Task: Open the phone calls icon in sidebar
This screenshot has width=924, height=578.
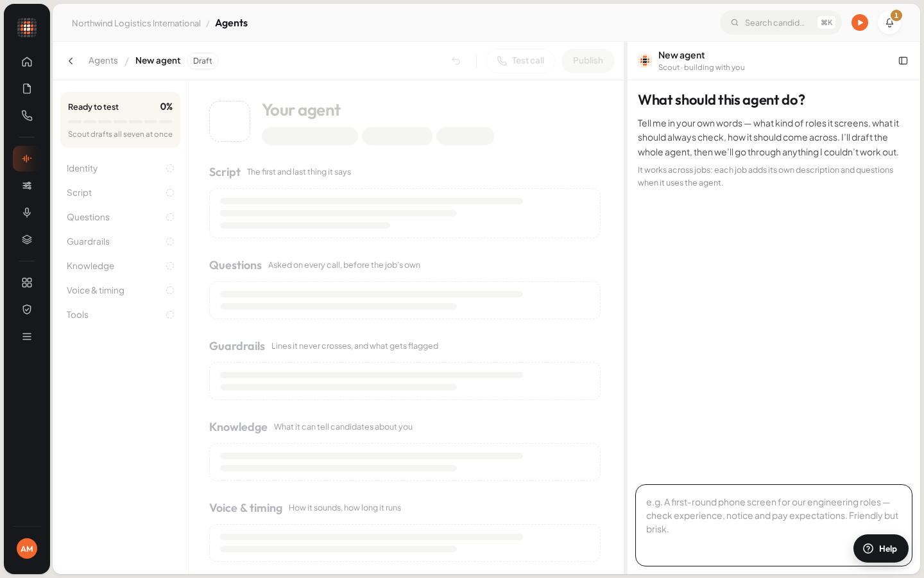Action: pyautogui.click(x=27, y=116)
